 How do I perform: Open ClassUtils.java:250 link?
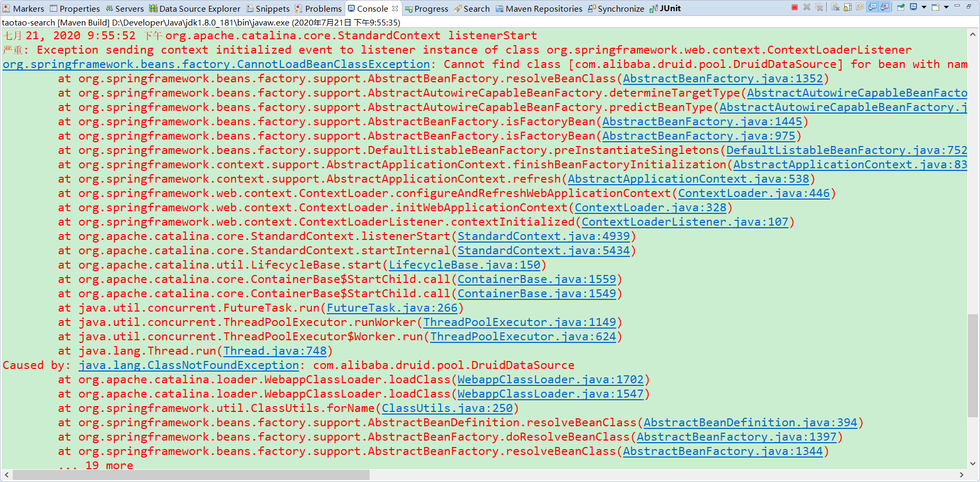tap(447, 408)
